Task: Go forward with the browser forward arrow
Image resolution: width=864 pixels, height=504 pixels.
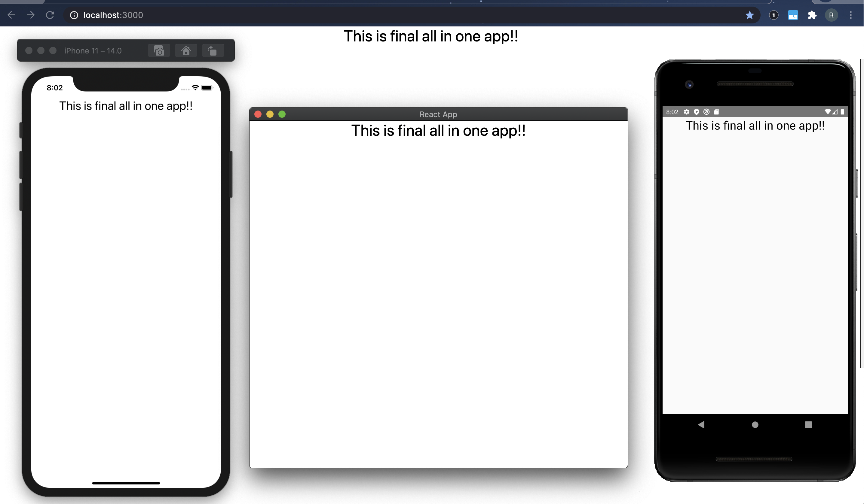Action: [x=31, y=15]
